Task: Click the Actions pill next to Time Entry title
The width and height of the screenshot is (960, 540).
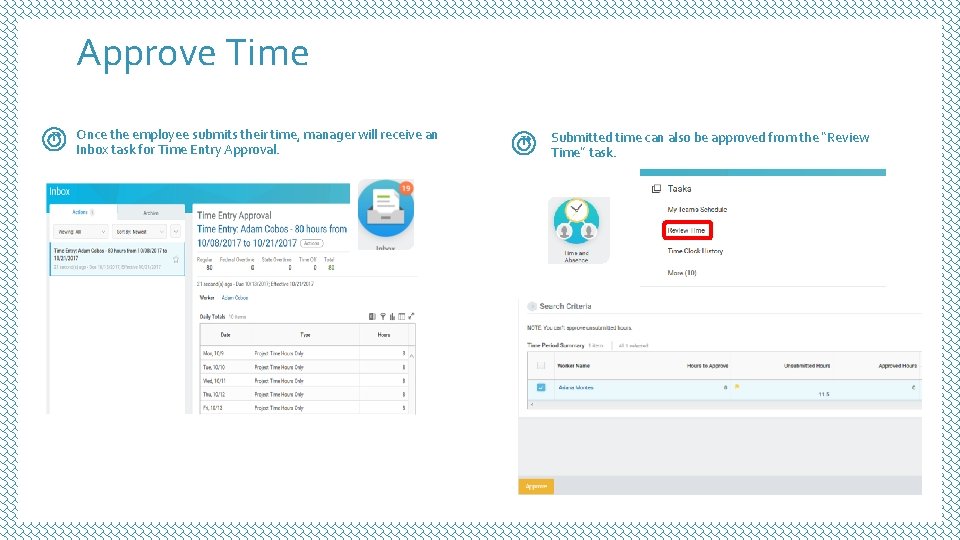Action: [x=312, y=243]
